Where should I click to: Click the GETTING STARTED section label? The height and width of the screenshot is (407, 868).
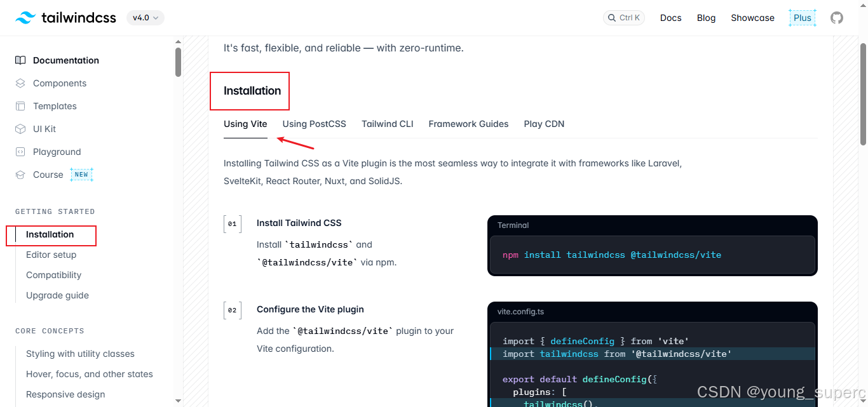coord(55,211)
